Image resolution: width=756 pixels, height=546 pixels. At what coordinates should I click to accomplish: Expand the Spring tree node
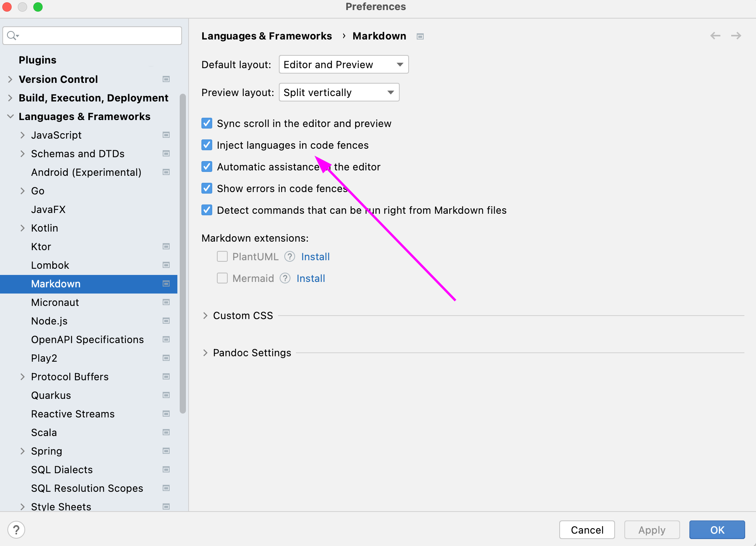tap(22, 451)
